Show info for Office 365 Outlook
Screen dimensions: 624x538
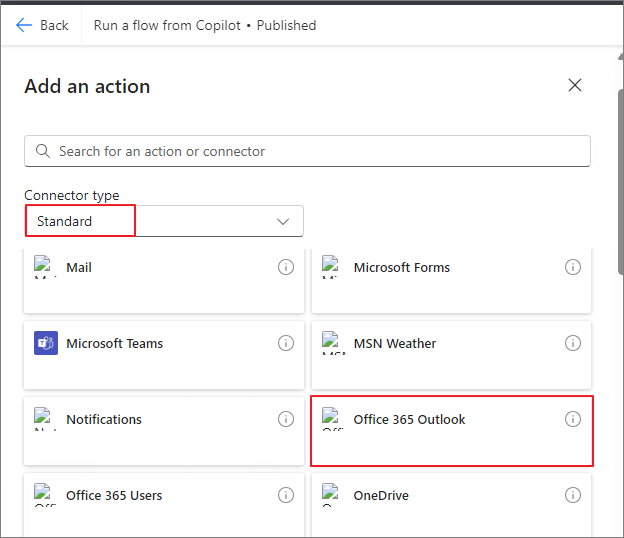pos(573,419)
